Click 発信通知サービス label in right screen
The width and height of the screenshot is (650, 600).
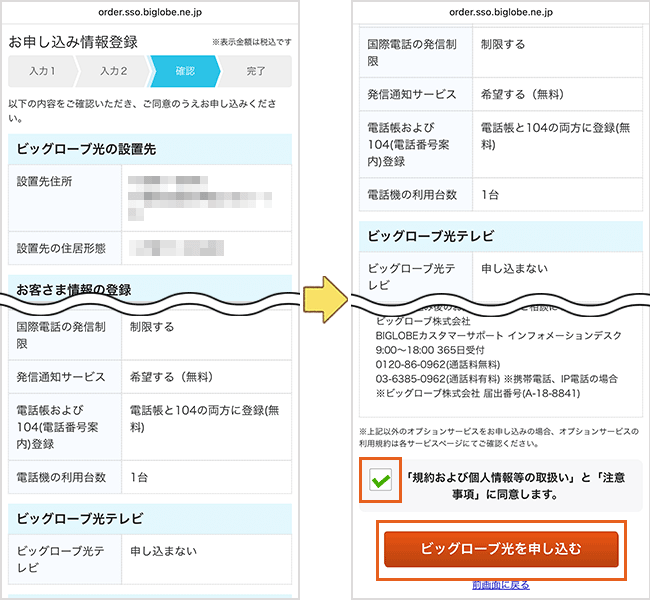(412, 95)
